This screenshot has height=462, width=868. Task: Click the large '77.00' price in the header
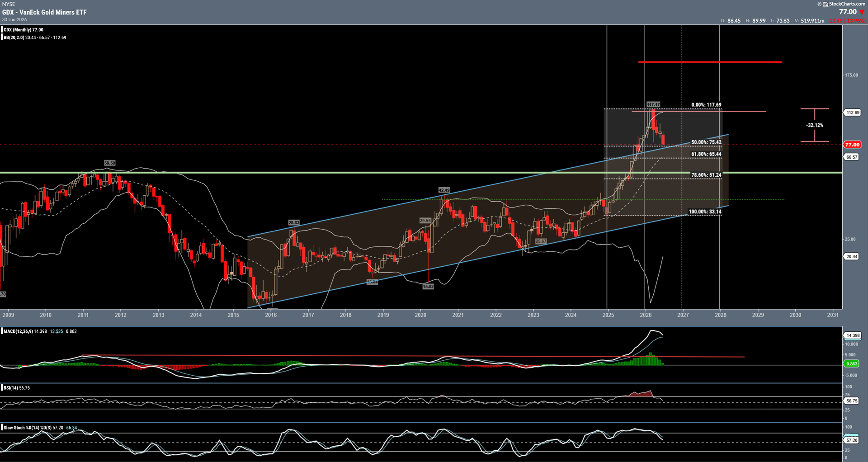point(848,12)
